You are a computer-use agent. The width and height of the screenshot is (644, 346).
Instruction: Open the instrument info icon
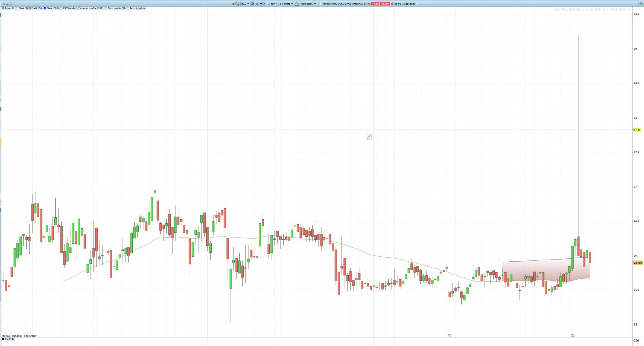tap(319, 4)
